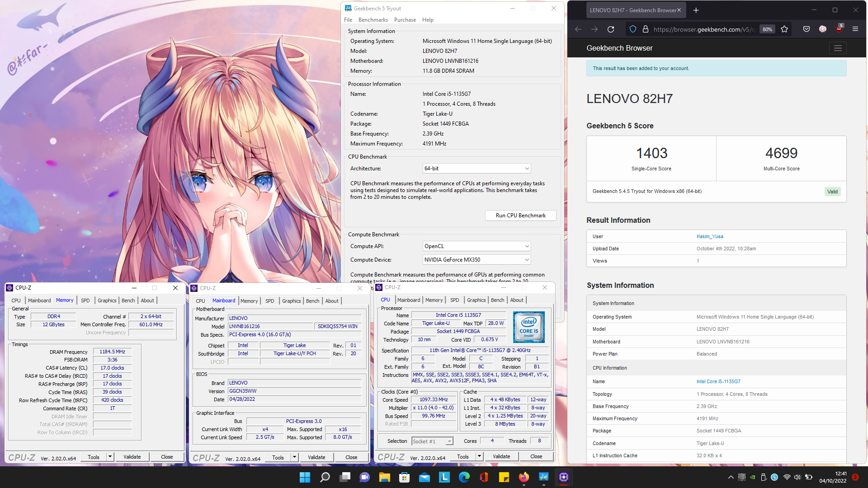The width and height of the screenshot is (868, 488).
Task: Switch to CPU-Z via taskbar icon
Action: pos(564,477)
